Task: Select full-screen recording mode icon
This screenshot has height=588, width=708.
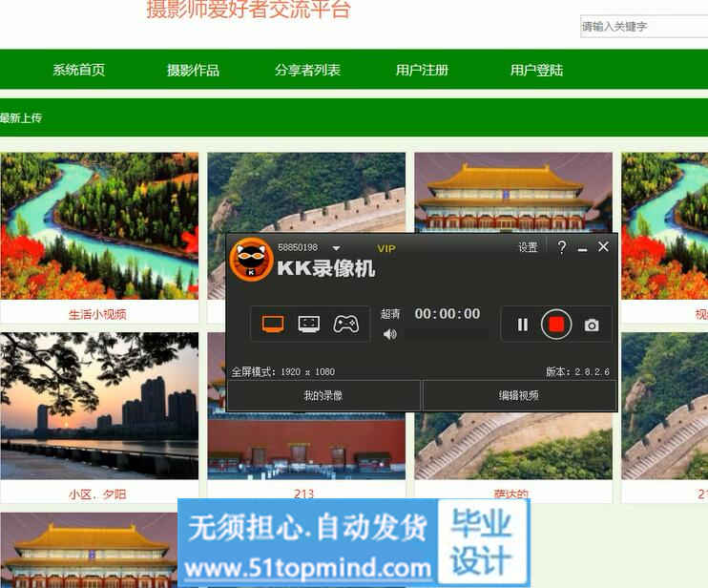Action: (x=273, y=324)
